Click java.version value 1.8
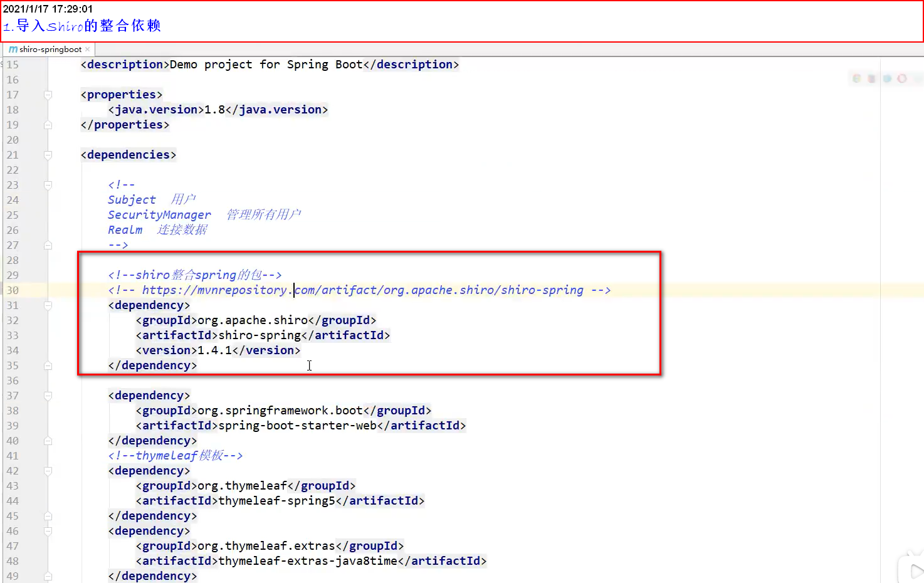The width and height of the screenshot is (924, 583). [215, 110]
